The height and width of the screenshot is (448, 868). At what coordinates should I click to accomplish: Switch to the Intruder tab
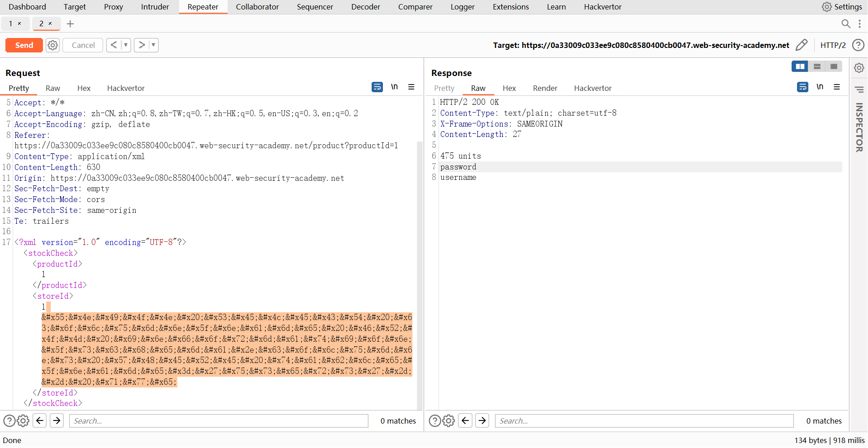click(155, 7)
